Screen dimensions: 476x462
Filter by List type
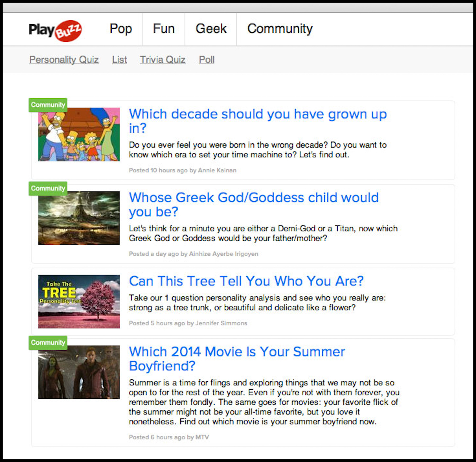point(120,60)
